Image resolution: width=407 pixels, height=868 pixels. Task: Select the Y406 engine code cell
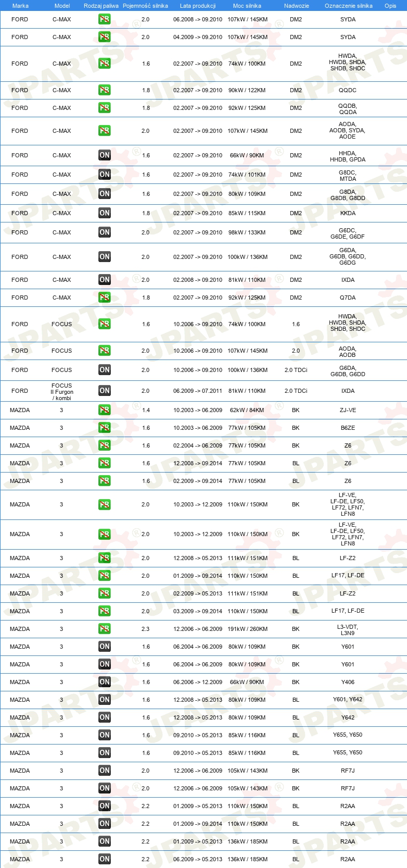point(348,682)
